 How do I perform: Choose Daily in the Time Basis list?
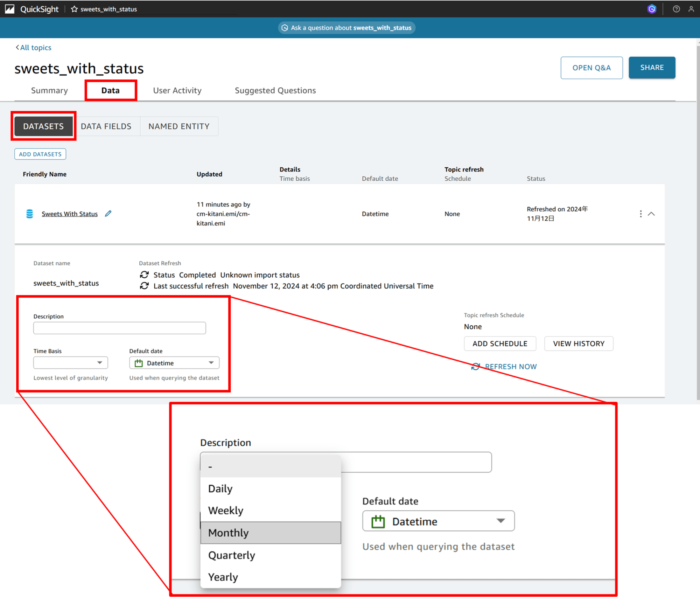[x=271, y=488]
